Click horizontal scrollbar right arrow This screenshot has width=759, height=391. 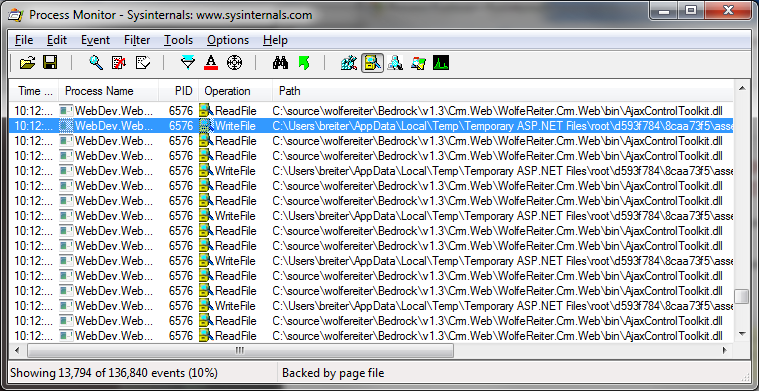(725, 350)
